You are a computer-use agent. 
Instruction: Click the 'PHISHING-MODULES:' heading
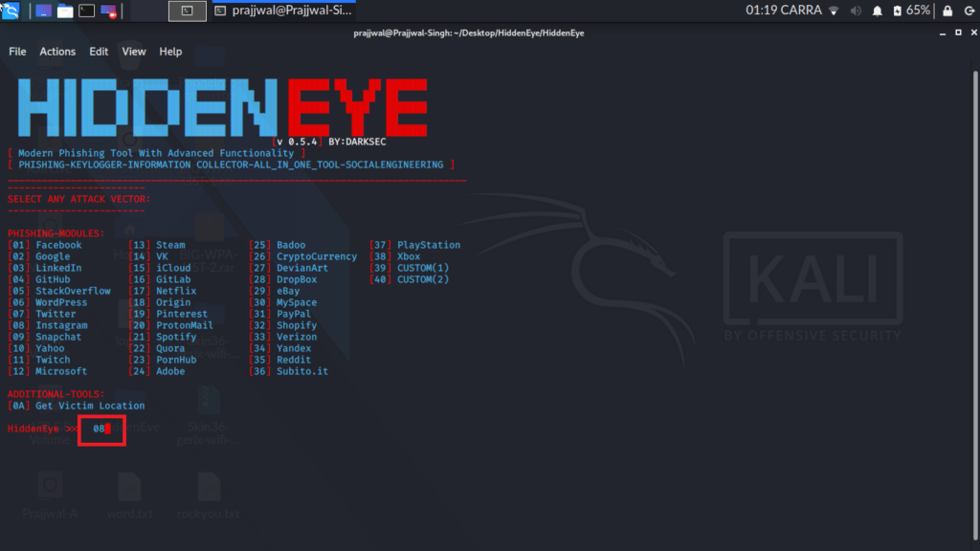tap(56, 233)
